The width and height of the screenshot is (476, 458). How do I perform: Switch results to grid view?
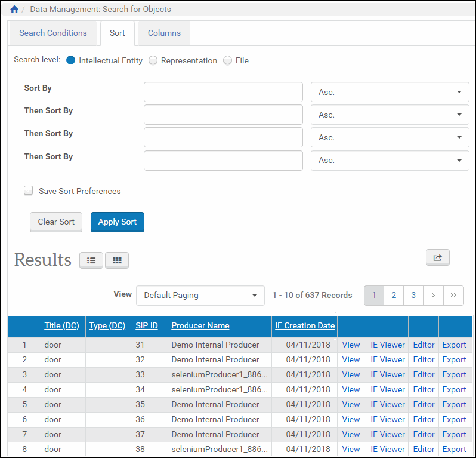[117, 260]
